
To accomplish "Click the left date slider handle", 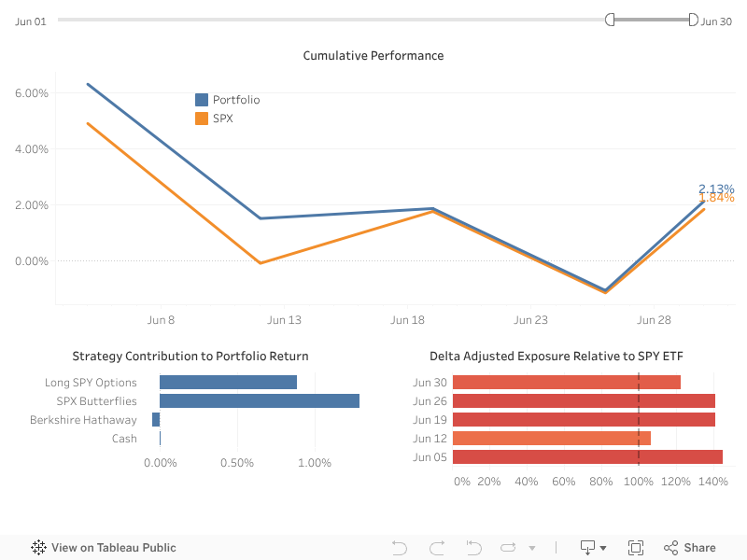I will 610,20.
